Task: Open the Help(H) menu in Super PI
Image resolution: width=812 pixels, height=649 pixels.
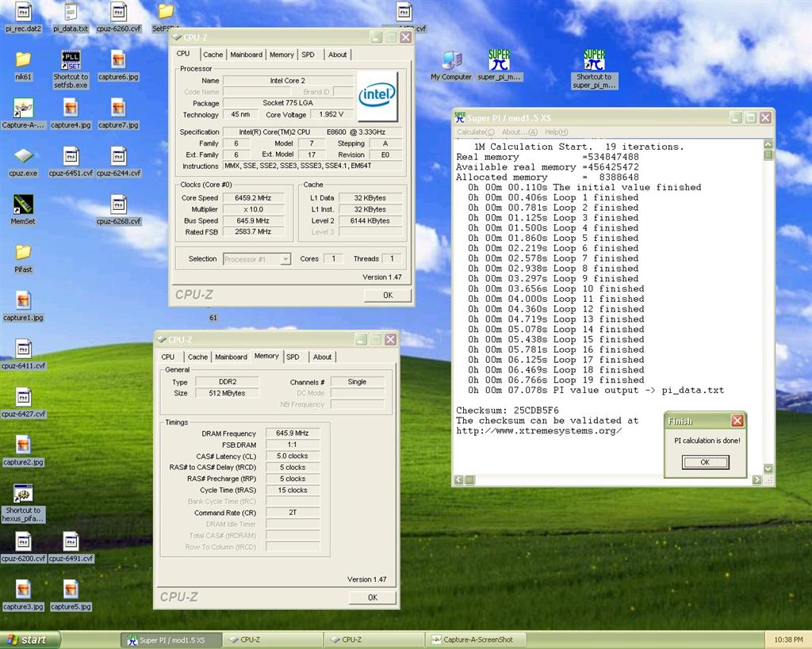Action: (556, 132)
